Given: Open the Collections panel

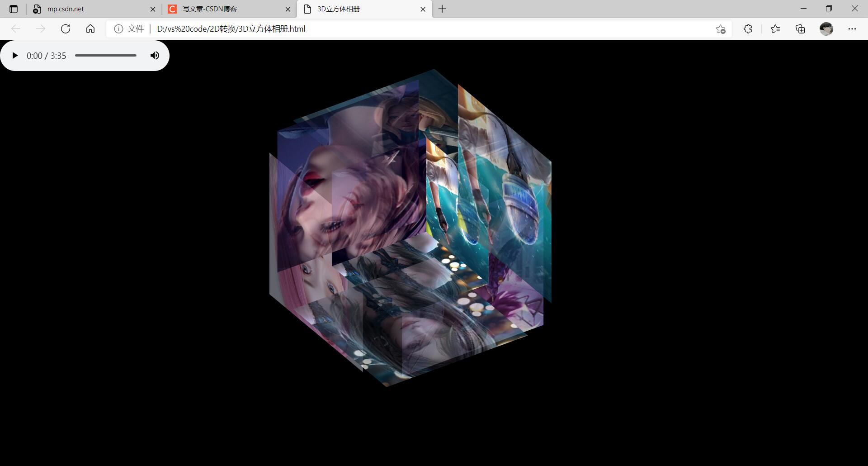Looking at the screenshot, I should pyautogui.click(x=800, y=29).
